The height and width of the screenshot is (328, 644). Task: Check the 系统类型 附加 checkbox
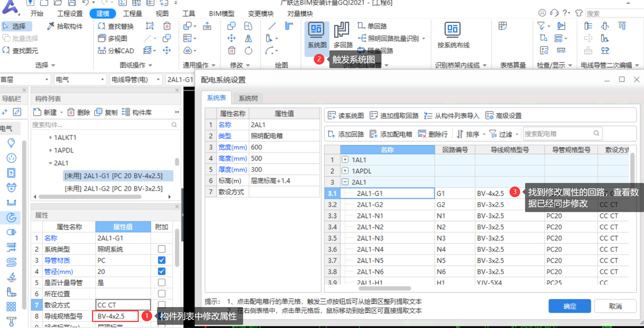click(161, 249)
